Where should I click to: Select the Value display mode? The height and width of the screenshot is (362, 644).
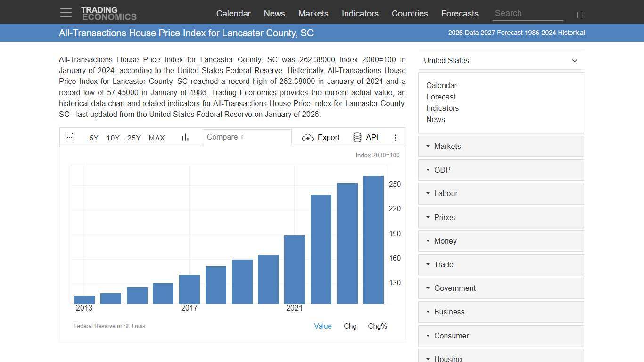point(323,326)
